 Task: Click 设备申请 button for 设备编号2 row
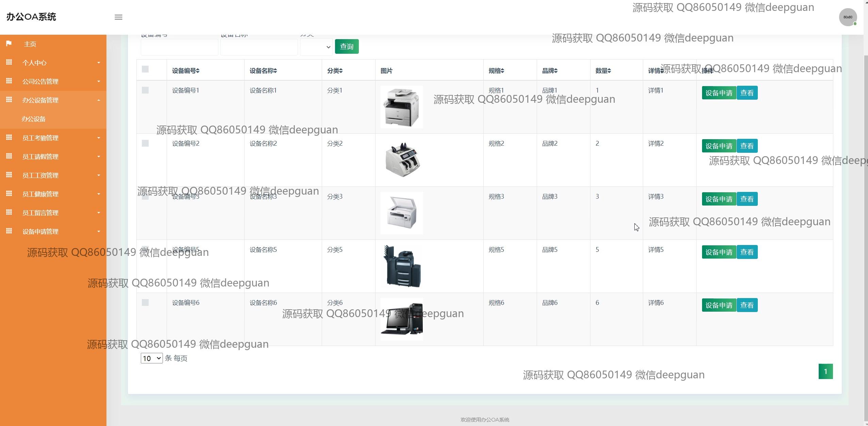pos(719,146)
